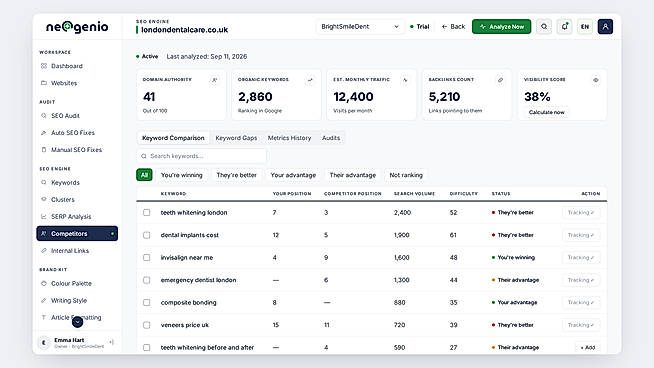
Task: Filter by Your advantage
Action: (x=293, y=175)
